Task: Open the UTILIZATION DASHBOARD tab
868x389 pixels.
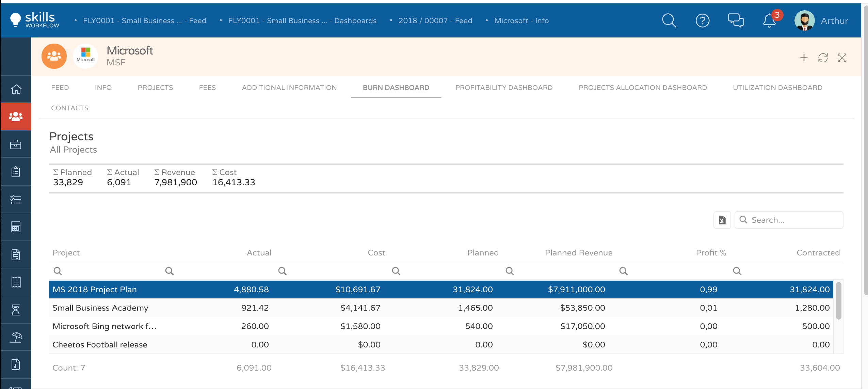Action: (x=777, y=88)
